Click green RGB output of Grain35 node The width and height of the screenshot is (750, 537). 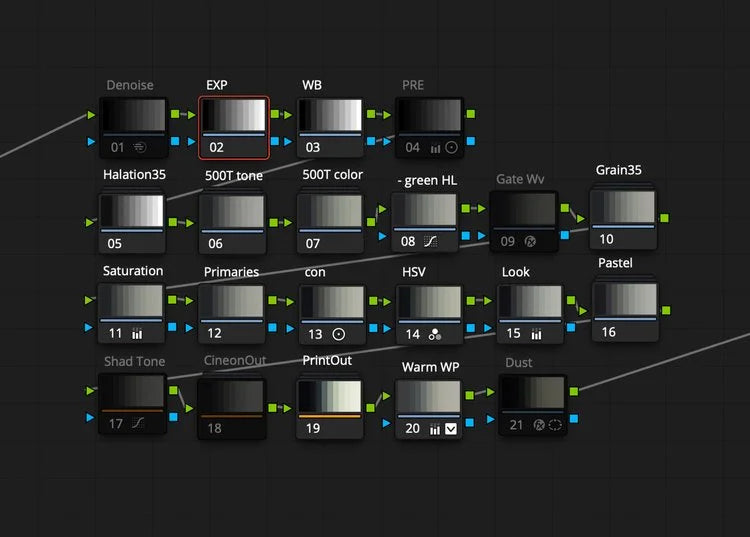[664, 218]
